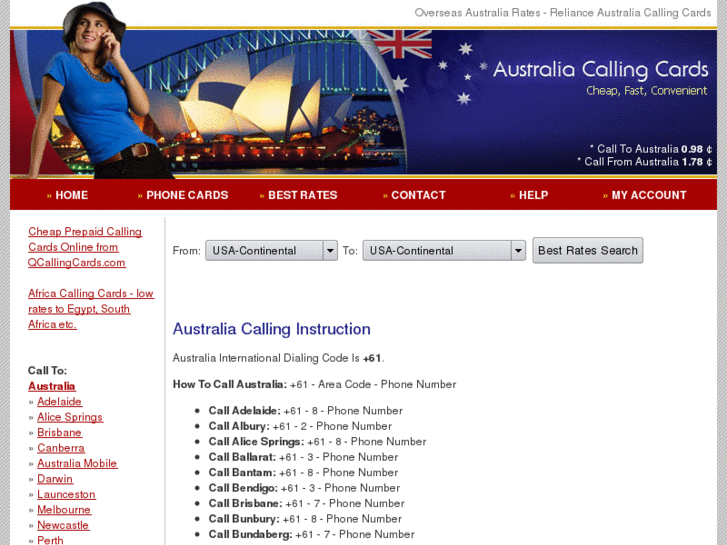Select Adelaide in the sidebar list
727x545 pixels.
(x=59, y=402)
